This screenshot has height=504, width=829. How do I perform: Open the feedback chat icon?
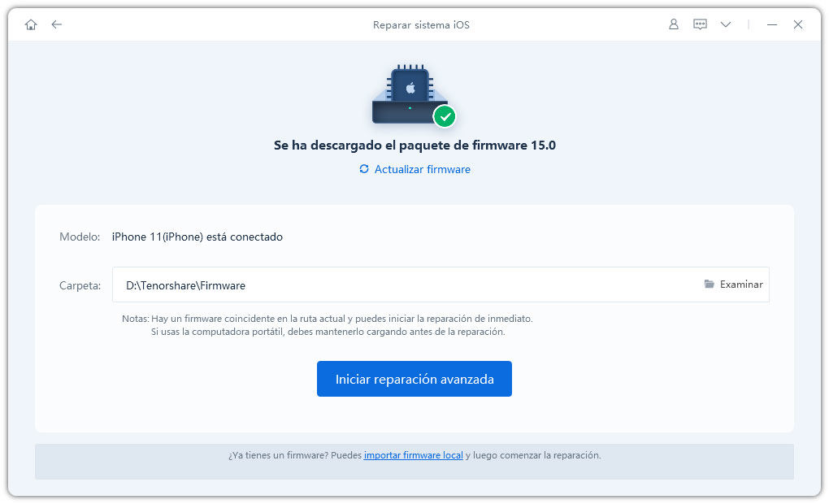700,24
